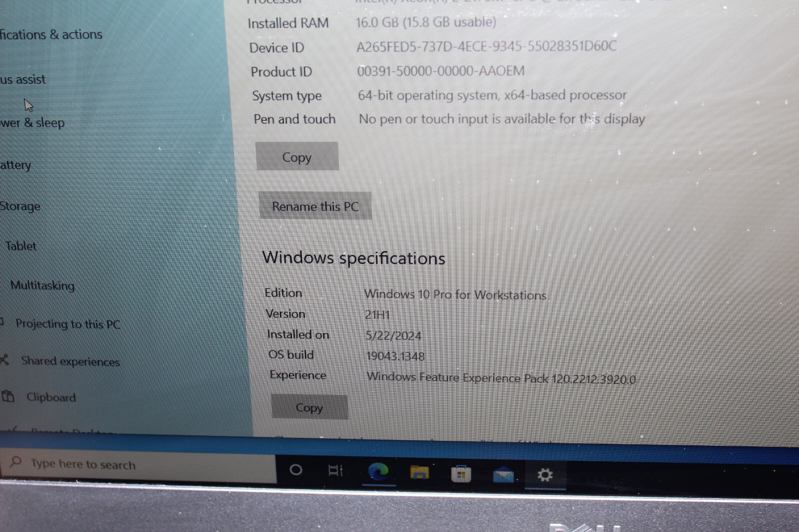Click the Experience label
Viewport: 799px width, 532px height.
298,375
